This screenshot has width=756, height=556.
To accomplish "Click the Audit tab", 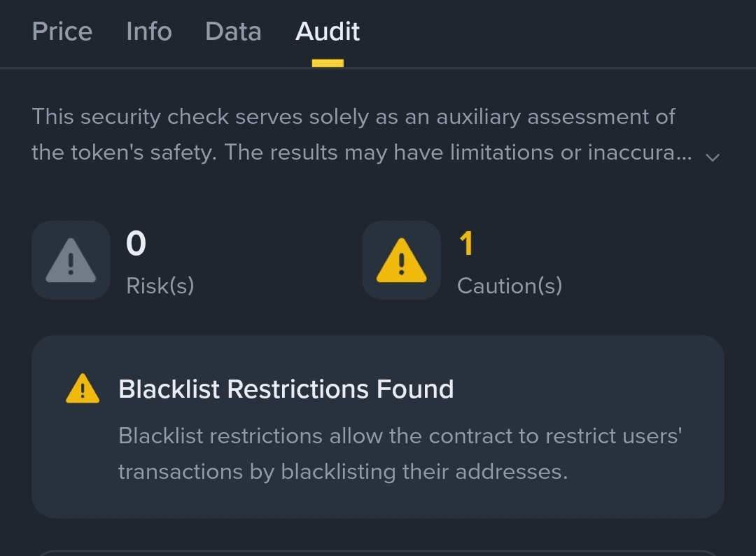I will tap(328, 32).
